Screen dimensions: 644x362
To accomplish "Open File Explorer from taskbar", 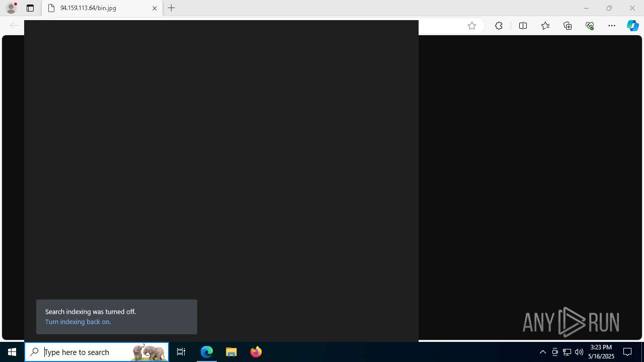I will pyautogui.click(x=231, y=352).
